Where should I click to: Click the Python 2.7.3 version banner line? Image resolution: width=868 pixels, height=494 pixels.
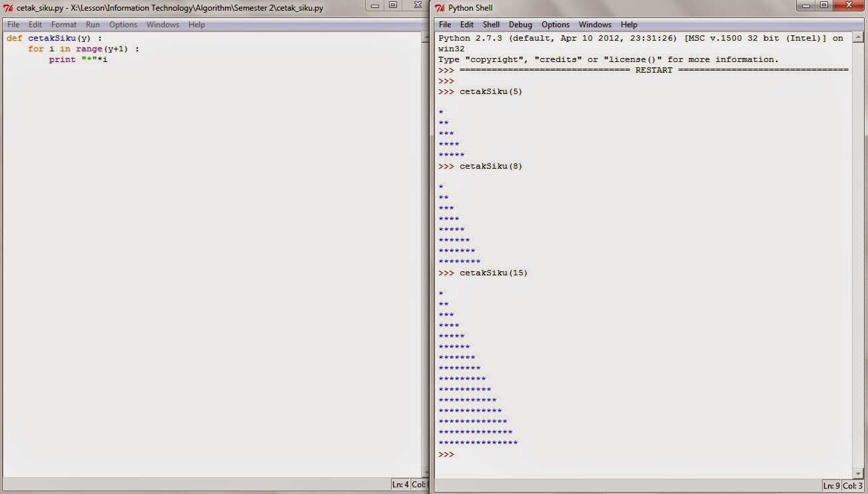(x=641, y=38)
